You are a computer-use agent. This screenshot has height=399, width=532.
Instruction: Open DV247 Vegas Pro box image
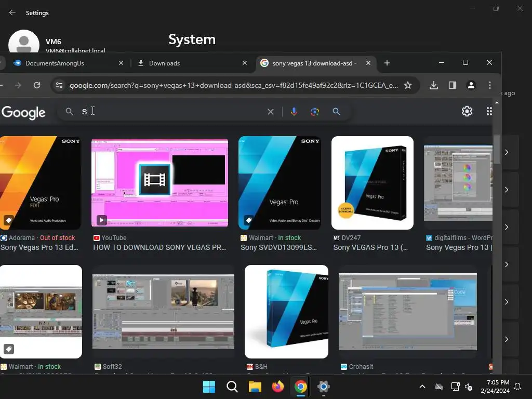[372, 182]
